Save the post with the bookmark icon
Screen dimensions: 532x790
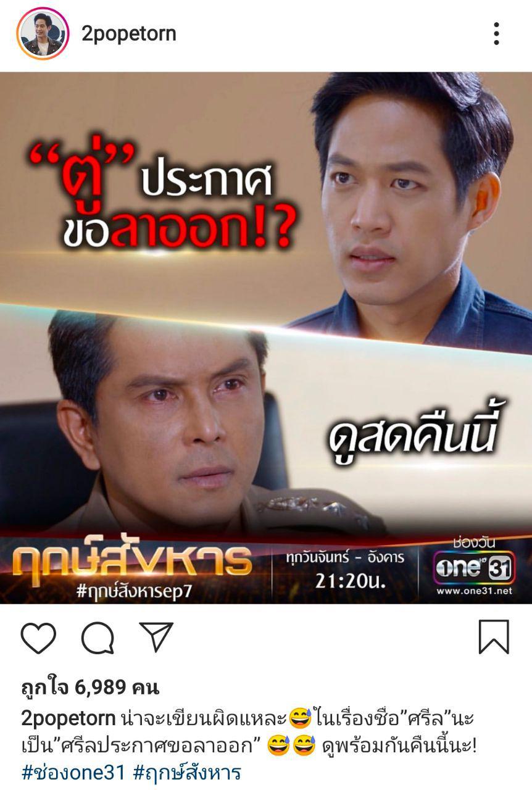pos(494,637)
